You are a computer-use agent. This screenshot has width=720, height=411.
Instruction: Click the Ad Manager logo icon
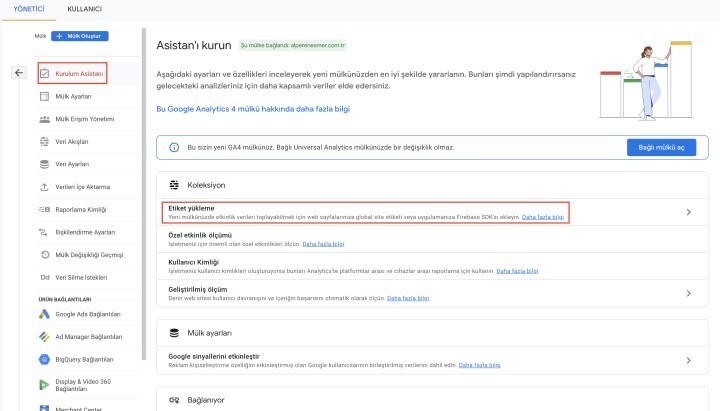(x=44, y=337)
